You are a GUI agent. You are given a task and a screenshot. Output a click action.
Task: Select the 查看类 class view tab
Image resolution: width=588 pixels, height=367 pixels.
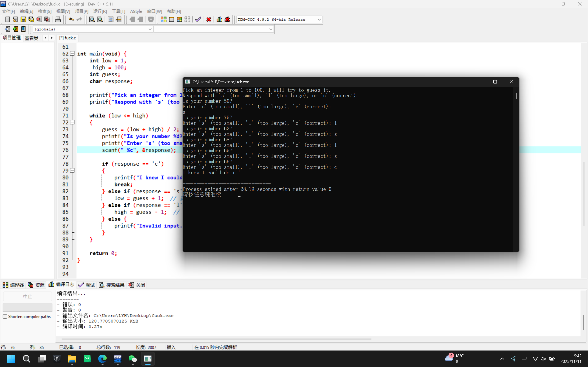(32, 38)
